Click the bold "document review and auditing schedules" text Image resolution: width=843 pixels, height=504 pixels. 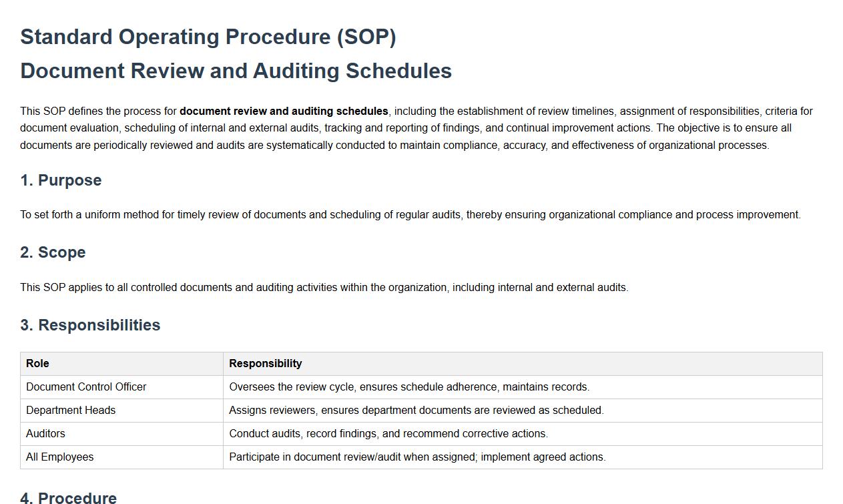(284, 111)
